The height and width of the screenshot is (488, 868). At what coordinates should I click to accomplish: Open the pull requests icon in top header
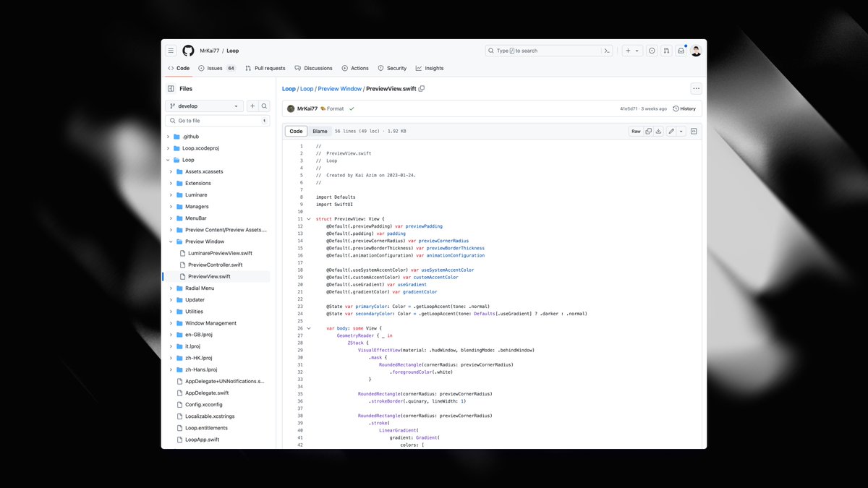666,51
